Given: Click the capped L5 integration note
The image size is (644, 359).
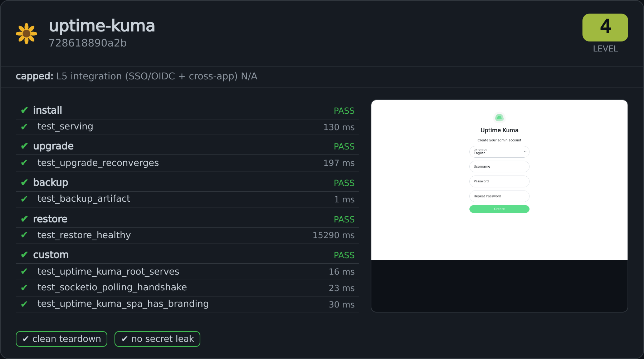Looking at the screenshot, I should point(136,76).
